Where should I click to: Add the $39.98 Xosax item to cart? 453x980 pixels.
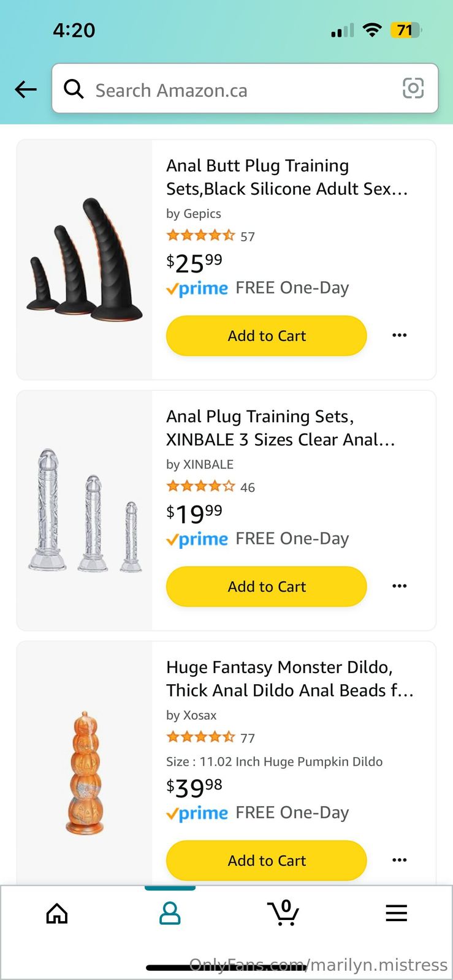[267, 860]
